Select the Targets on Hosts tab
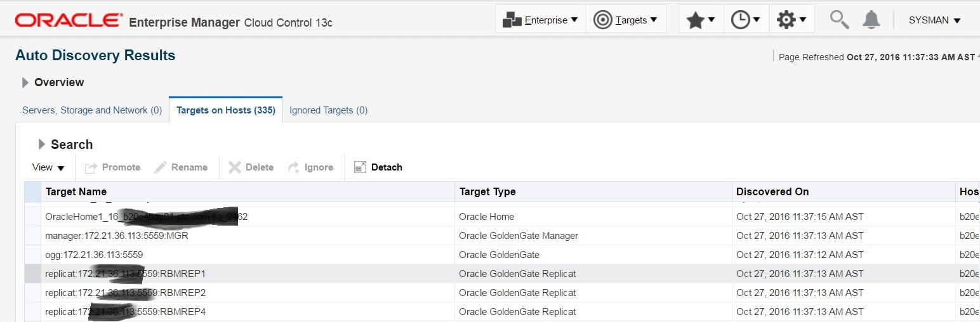980x322 pixels. pyautogui.click(x=225, y=110)
